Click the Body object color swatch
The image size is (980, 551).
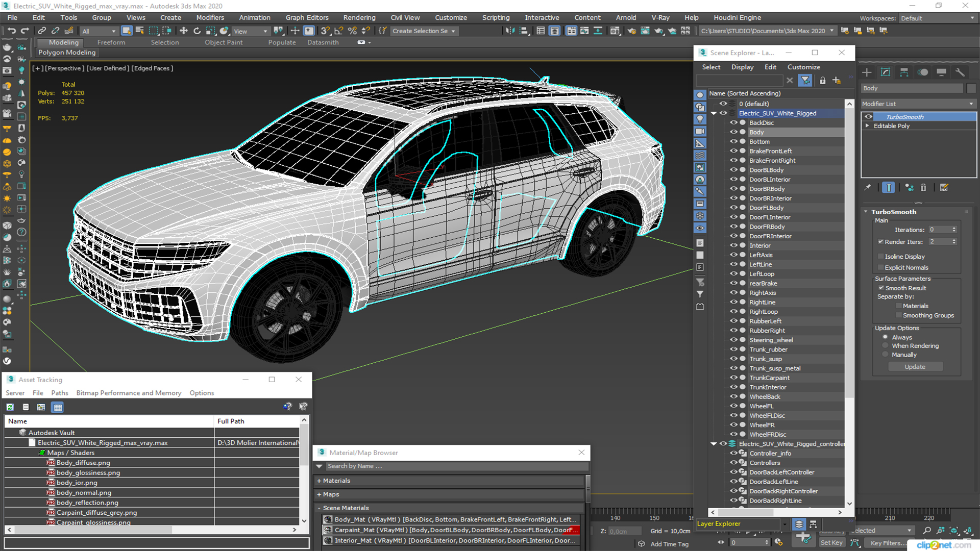pos(971,88)
